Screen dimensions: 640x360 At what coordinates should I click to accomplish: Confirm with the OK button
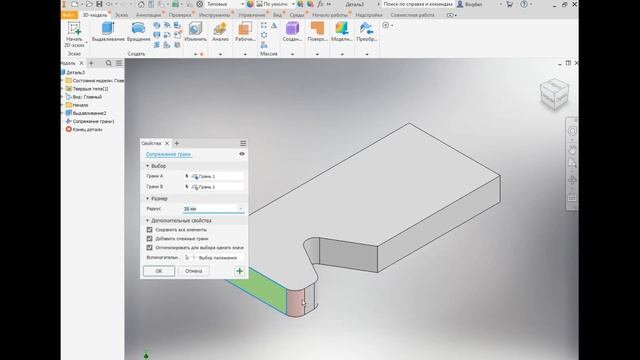click(159, 271)
